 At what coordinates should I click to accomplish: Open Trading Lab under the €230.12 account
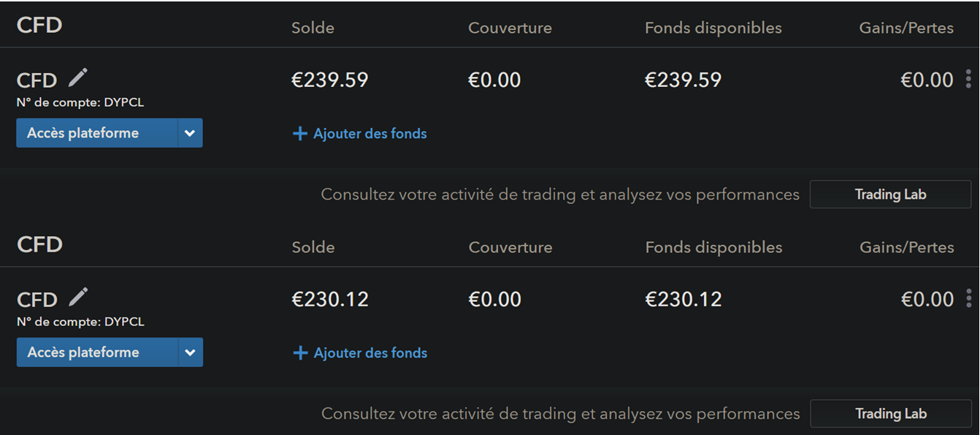(890, 414)
